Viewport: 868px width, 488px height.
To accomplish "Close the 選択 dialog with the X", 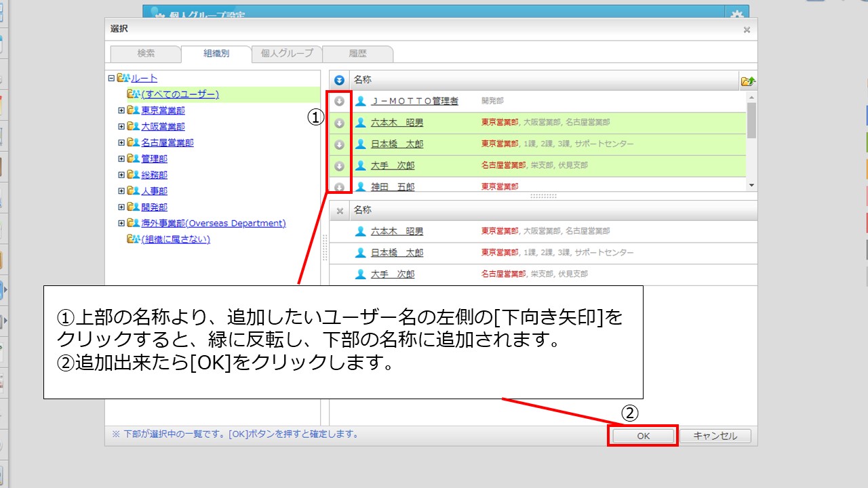I will (x=747, y=30).
